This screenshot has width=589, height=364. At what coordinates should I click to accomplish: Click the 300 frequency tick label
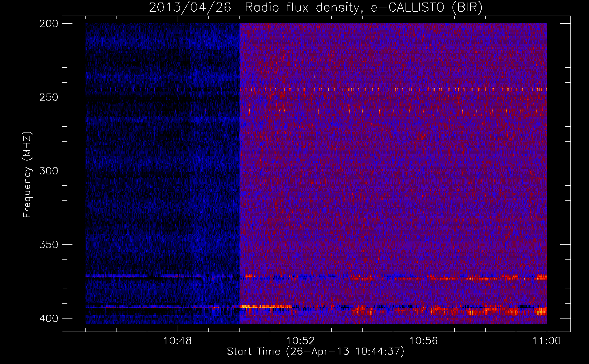(48, 171)
